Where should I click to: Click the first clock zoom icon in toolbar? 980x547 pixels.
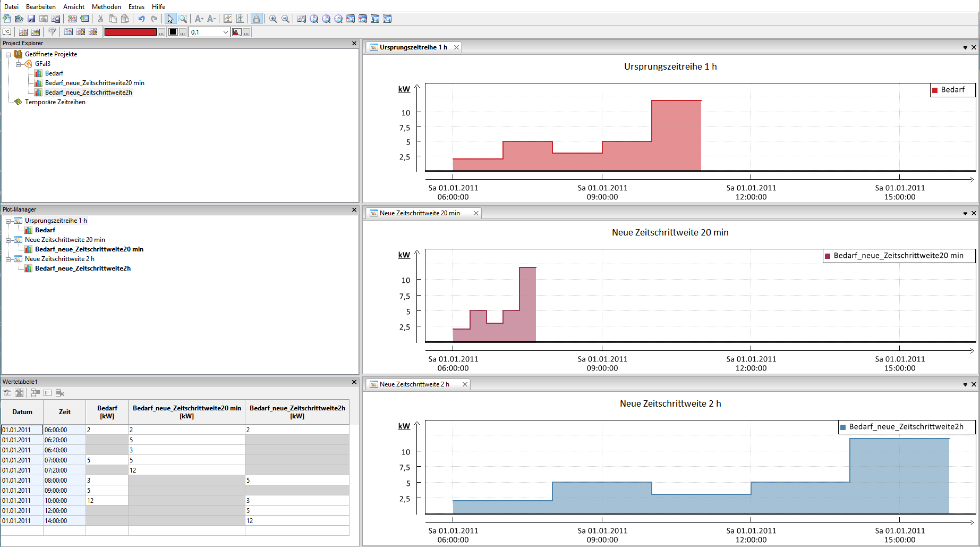314,19
